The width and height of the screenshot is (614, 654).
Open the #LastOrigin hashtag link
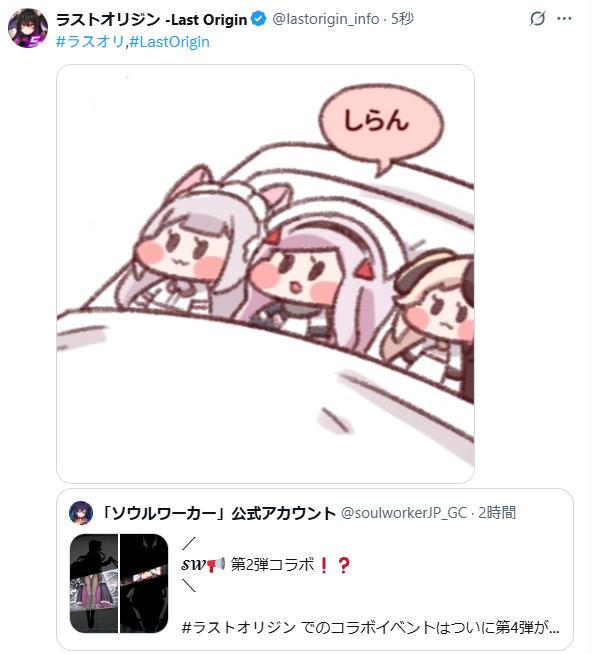coord(169,42)
